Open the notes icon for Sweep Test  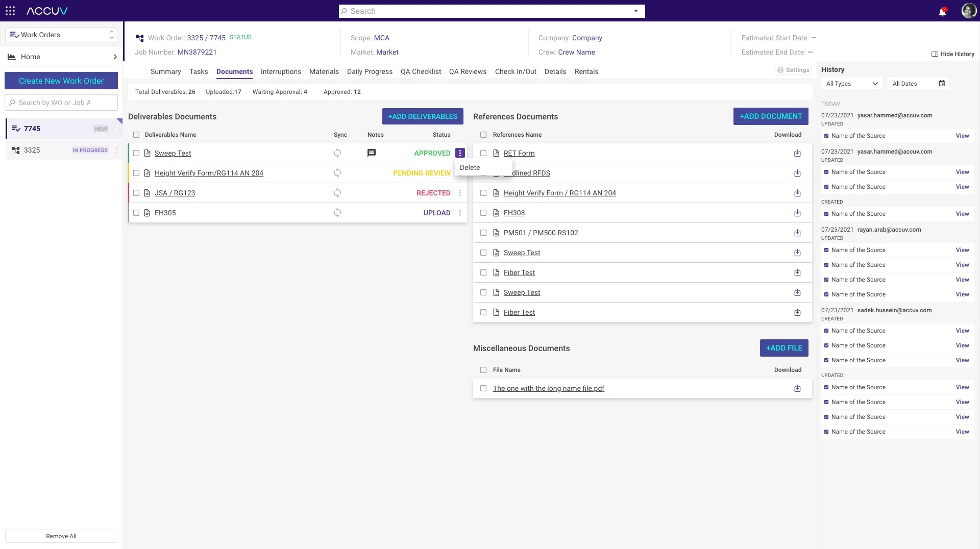click(372, 153)
